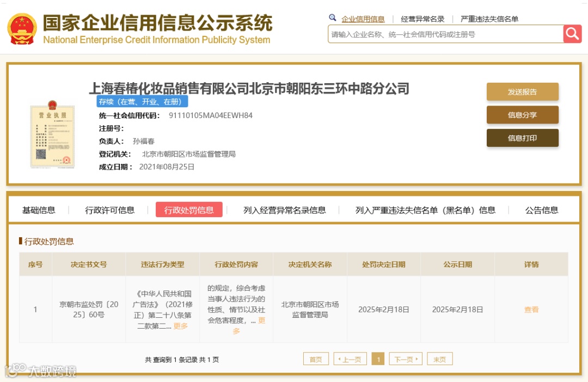The height and width of the screenshot is (382, 588).
Task: Open the 查看 details link
Action: pos(531,309)
